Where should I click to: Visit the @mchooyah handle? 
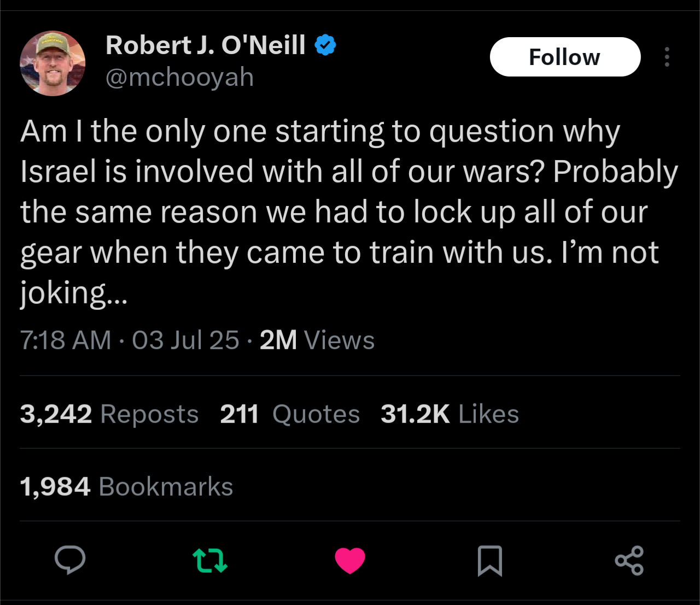click(x=180, y=77)
